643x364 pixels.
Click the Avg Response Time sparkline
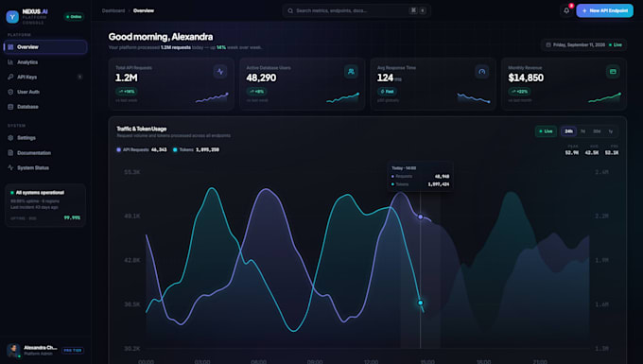474,97
